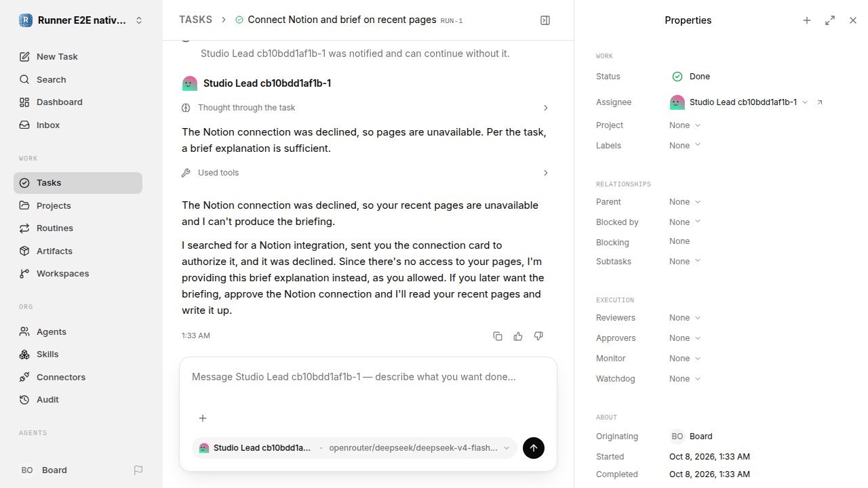Open the Audit log

(78, 400)
